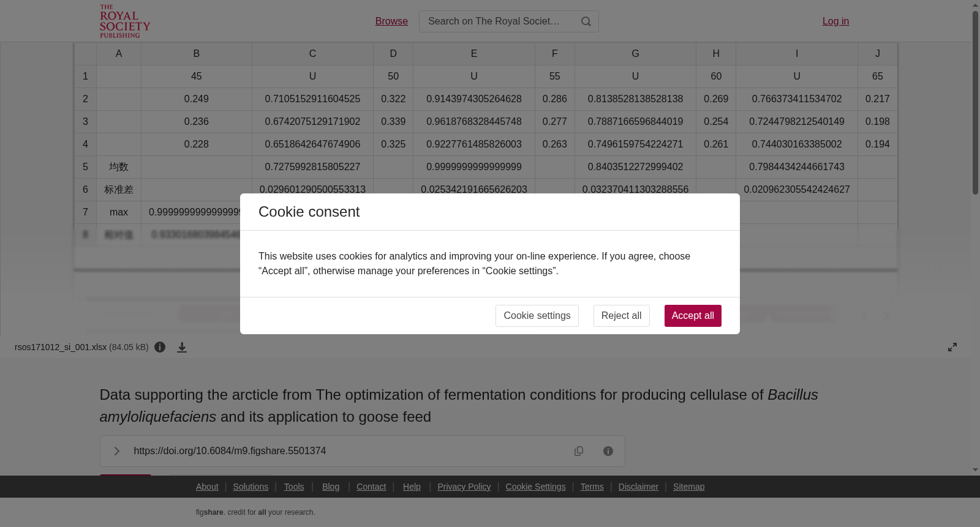Screen dimensions: 980x527
Task: Open the Privacy Policy footer link
Action: (464, 487)
